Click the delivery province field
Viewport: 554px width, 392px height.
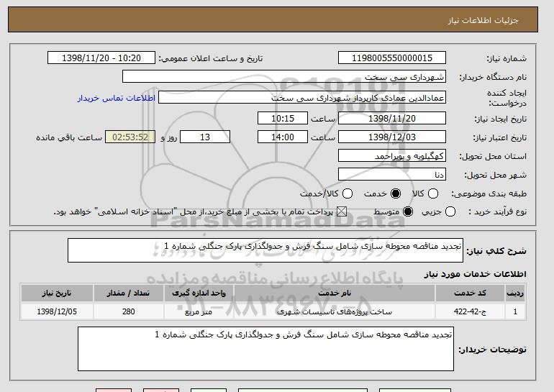(392, 156)
